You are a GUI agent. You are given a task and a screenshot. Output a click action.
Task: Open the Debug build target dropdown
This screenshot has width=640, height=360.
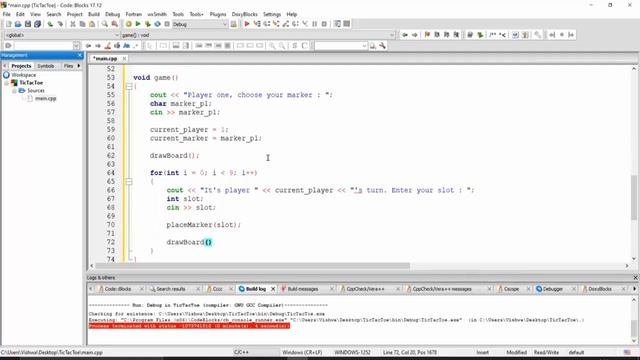pyautogui.click(x=224, y=24)
